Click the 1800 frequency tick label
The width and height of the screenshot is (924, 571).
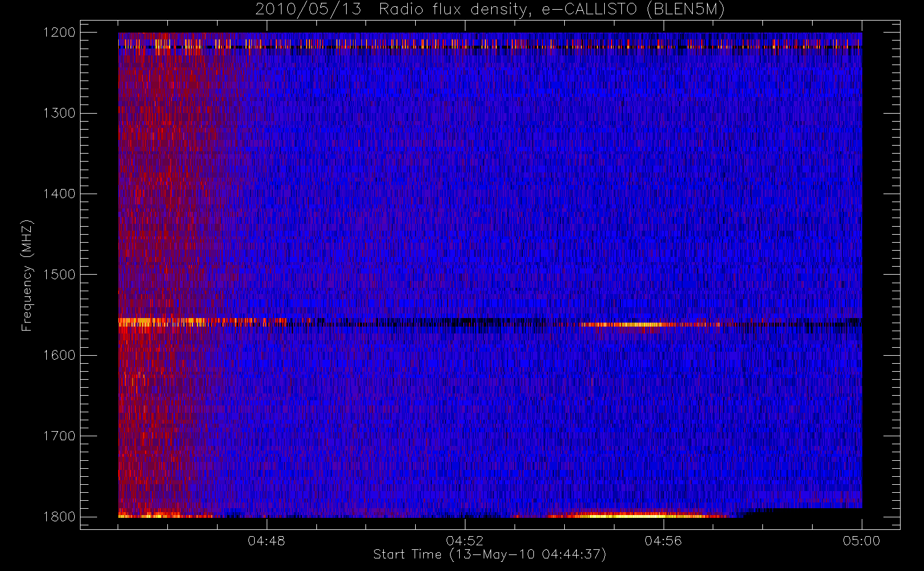59,517
